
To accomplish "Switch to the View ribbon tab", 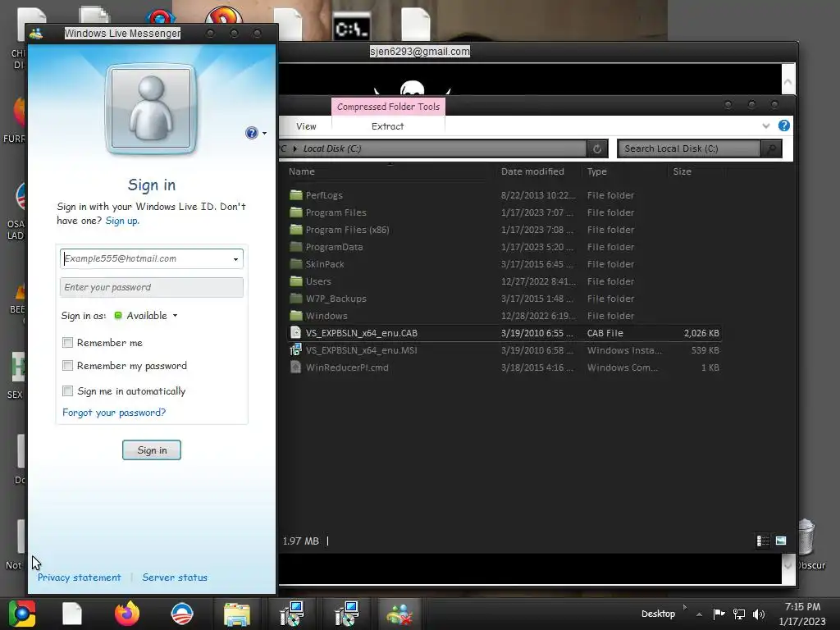I will (x=306, y=126).
